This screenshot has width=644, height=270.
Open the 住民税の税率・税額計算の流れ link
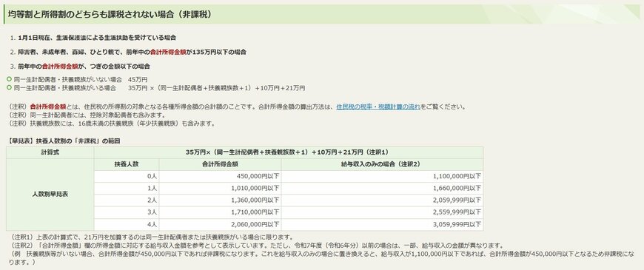click(378, 107)
